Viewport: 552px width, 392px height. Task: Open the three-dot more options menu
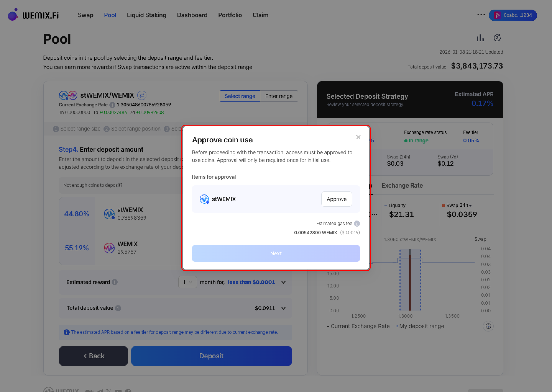coord(481,15)
